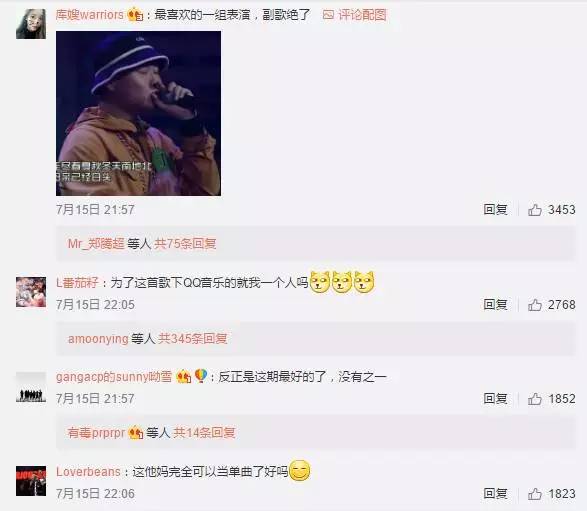Open username link amoonying

pyautogui.click(x=98, y=339)
